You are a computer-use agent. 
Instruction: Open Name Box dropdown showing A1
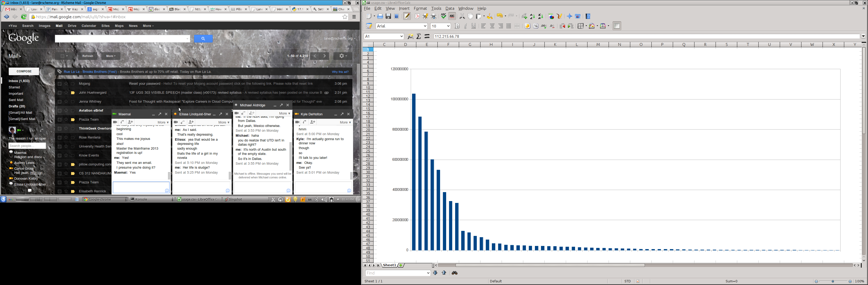pos(401,36)
